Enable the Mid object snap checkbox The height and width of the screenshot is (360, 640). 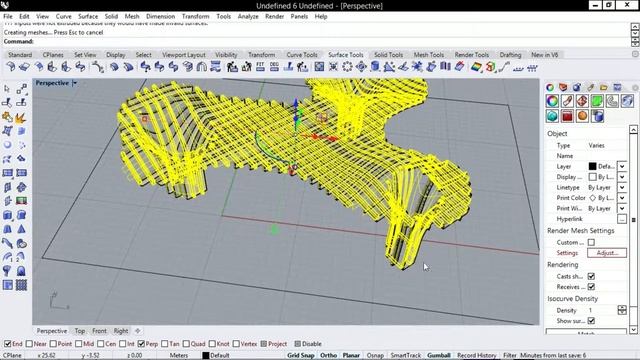(x=79, y=344)
